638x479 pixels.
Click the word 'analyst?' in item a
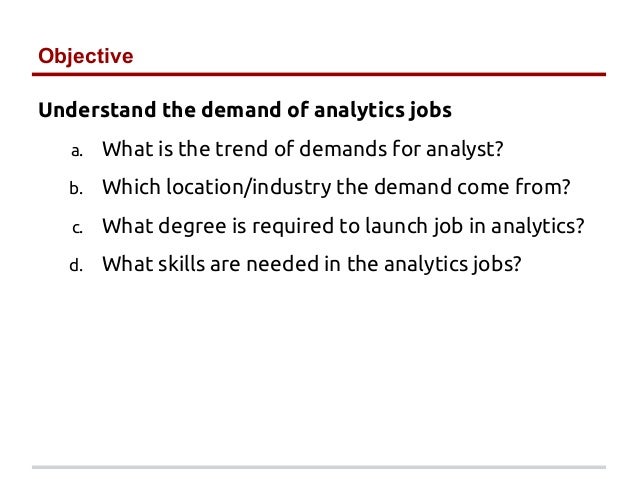[465, 149]
